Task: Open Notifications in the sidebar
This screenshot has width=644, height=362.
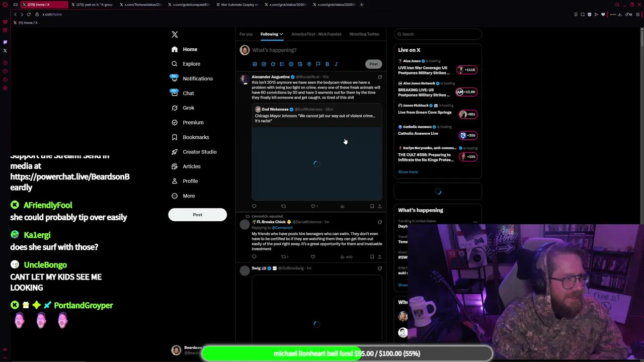Action: point(192,78)
